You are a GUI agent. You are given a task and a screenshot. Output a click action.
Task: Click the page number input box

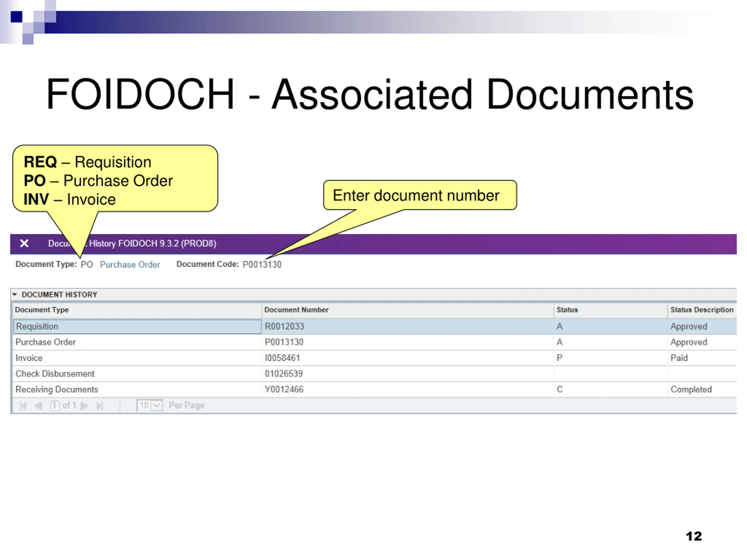tap(55, 405)
